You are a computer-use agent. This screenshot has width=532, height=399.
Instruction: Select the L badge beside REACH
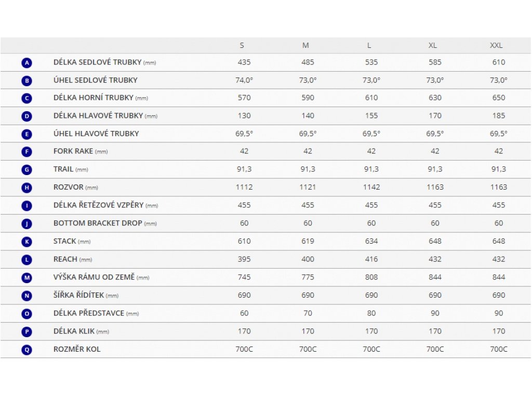click(x=27, y=259)
